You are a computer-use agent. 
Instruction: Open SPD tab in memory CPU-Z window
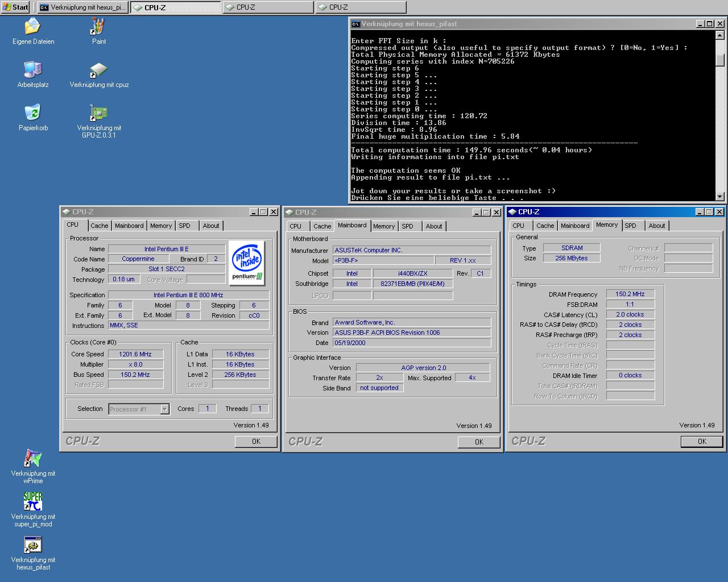[x=631, y=226]
